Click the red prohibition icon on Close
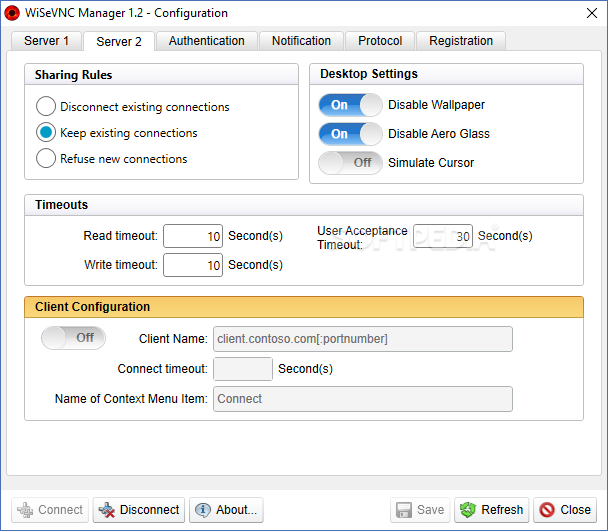 (x=547, y=510)
